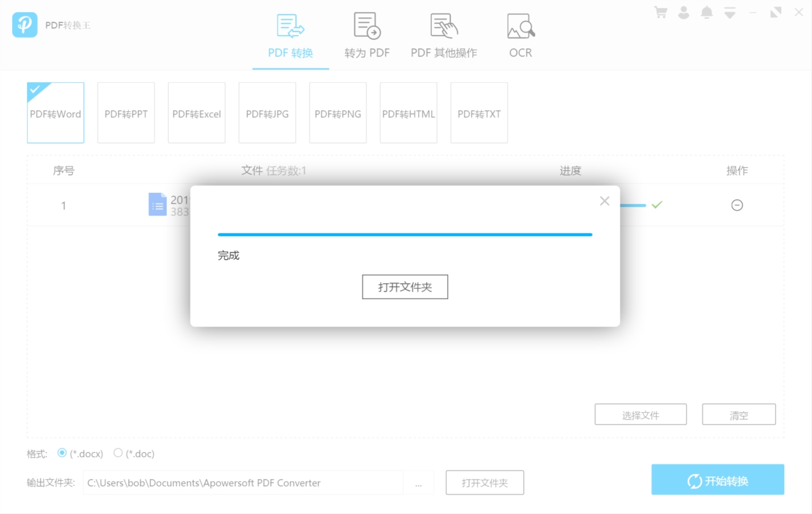Click the document file icon in row 1
This screenshot has width=812, height=514.
(x=157, y=204)
